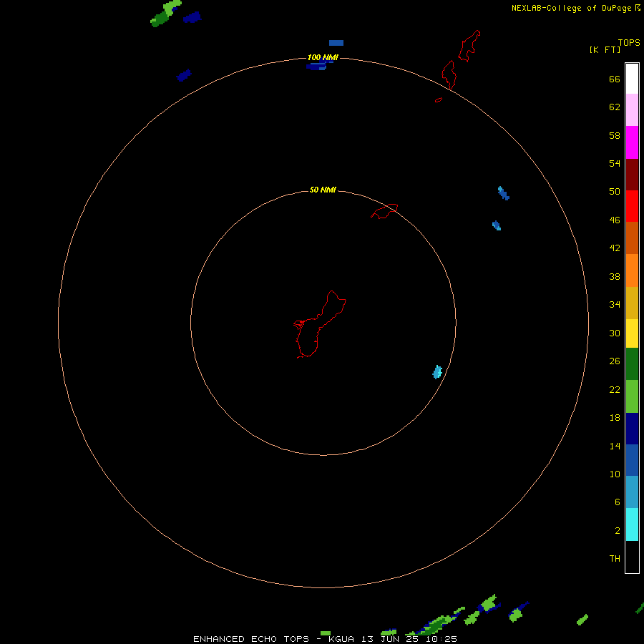This screenshot has height=644, width=644.
Task: Click the "KGUA" station identifier
Action: tap(341, 639)
